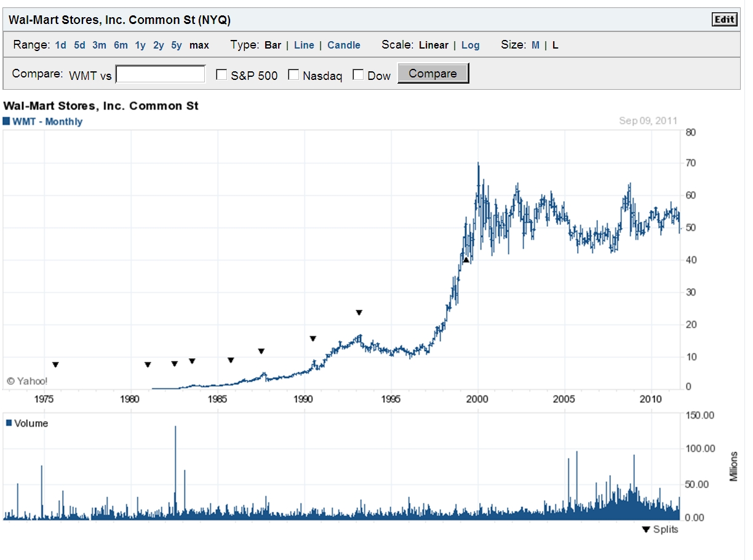Screen dimensions: 753x560
Task: Click the split marker near 1986
Action: pos(231,360)
